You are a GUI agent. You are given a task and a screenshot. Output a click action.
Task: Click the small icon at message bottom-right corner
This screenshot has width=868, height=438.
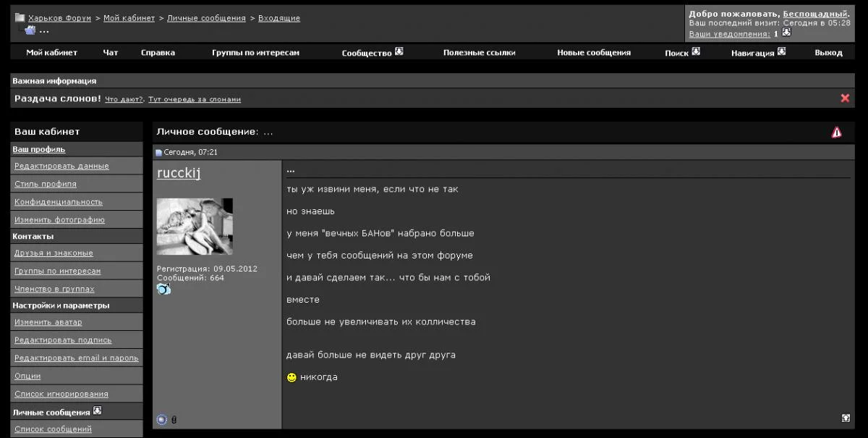coord(846,418)
